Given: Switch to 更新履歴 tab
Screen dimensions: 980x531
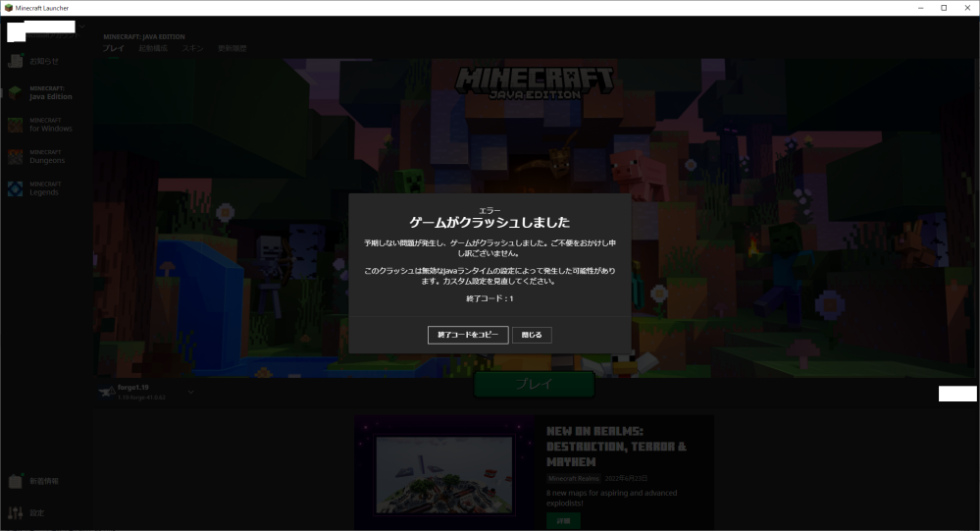Looking at the screenshot, I should pyautogui.click(x=232, y=48).
